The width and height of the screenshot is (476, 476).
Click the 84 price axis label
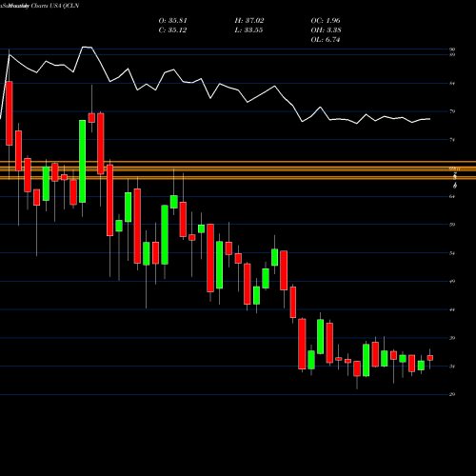coord(452,84)
